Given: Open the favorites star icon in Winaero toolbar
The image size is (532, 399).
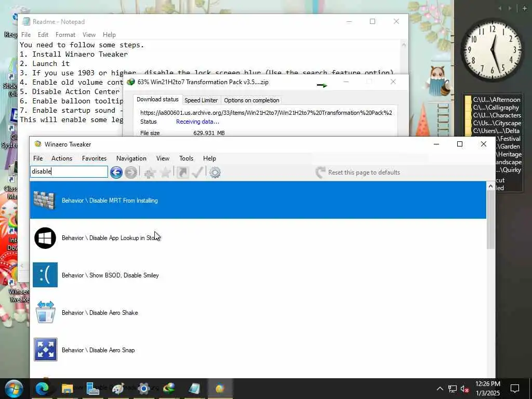Looking at the screenshot, I should 165,172.
